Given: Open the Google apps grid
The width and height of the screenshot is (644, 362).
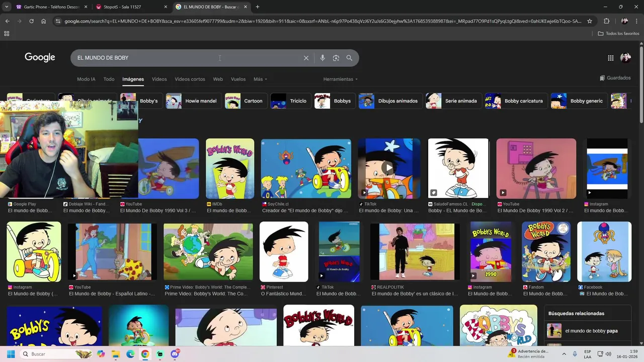Looking at the screenshot, I should 610,58.
